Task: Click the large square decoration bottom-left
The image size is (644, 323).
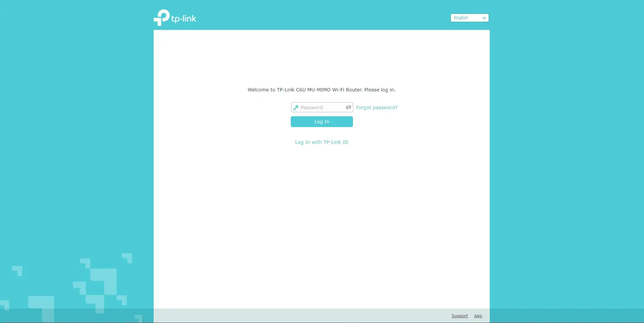Action: [x=104, y=281]
